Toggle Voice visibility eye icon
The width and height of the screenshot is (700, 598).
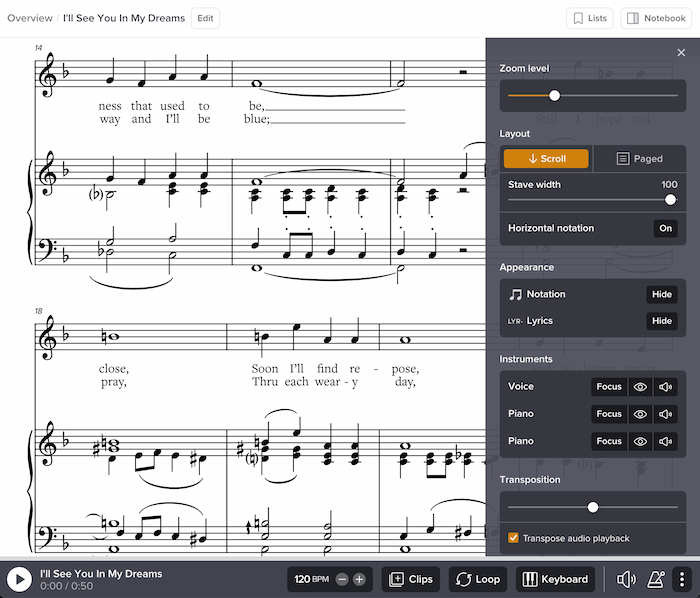640,386
